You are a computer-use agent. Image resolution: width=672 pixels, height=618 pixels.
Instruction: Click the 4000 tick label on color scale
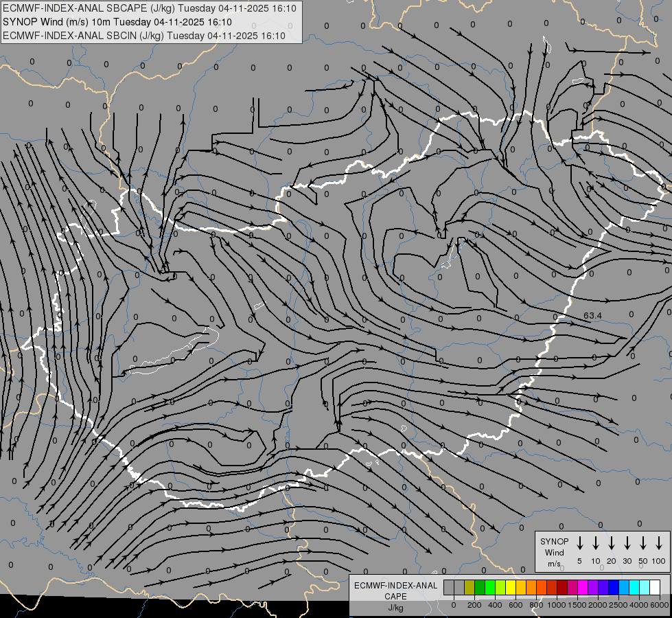pos(639,605)
